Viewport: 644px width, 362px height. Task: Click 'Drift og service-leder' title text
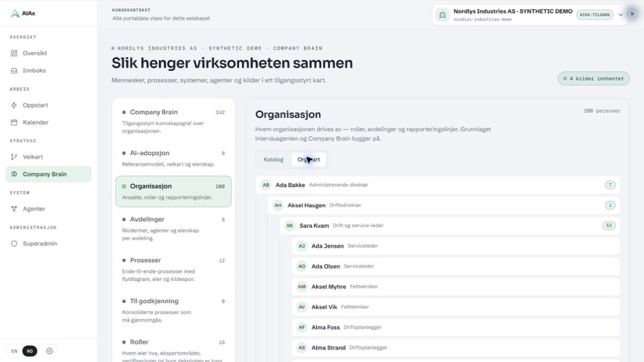click(x=358, y=226)
